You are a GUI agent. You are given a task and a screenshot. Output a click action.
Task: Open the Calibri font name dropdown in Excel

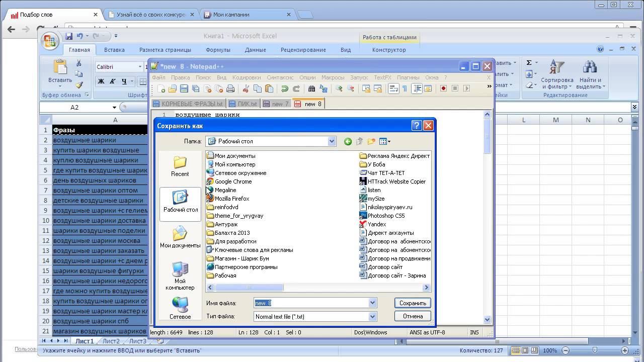[x=140, y=67]
